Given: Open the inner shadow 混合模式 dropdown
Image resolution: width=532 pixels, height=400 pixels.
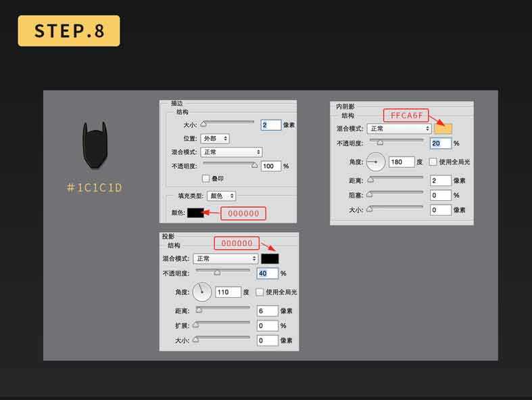Looking at the screenshot, I should 400,128.
